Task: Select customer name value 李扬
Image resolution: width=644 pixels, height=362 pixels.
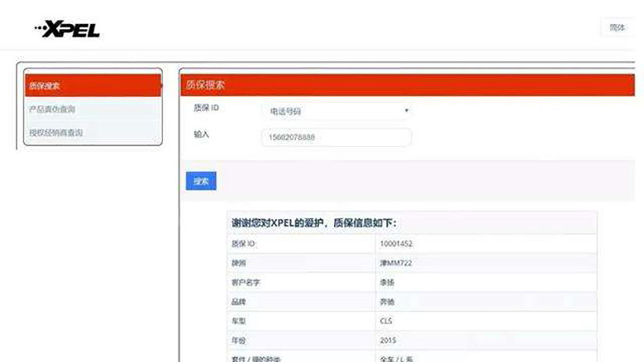Action: point(387,282)
